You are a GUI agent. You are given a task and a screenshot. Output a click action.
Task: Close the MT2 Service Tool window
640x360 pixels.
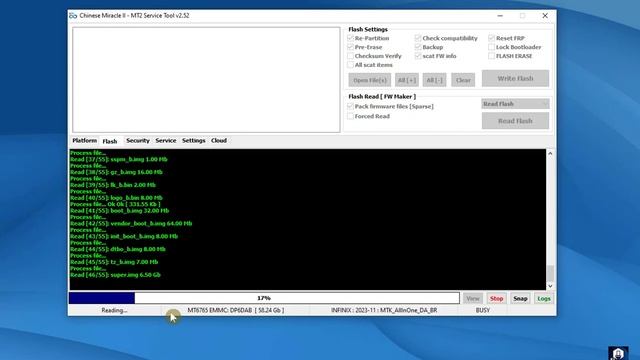coord(545,16)
